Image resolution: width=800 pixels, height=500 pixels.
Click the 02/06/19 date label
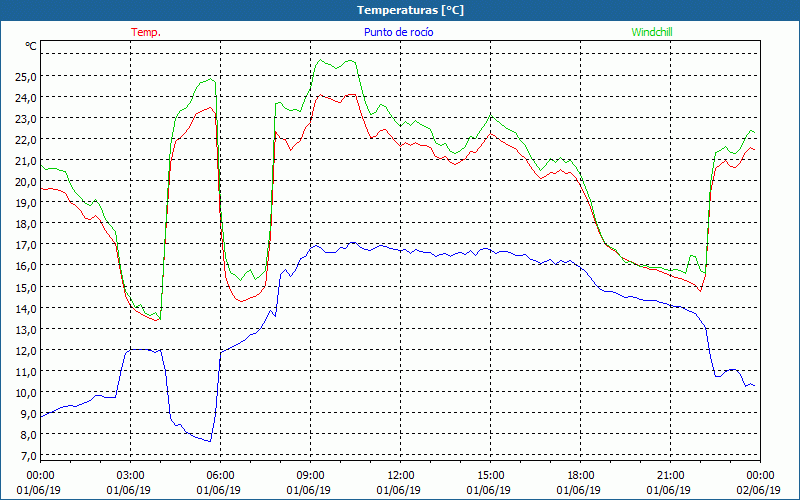pos(758,490)
